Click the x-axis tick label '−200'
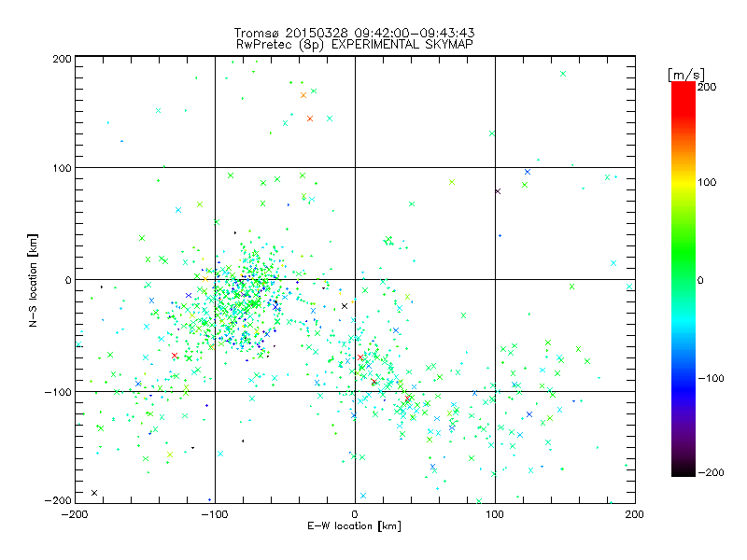The height and width of the screenshot is (560, 747). [75, 514]
